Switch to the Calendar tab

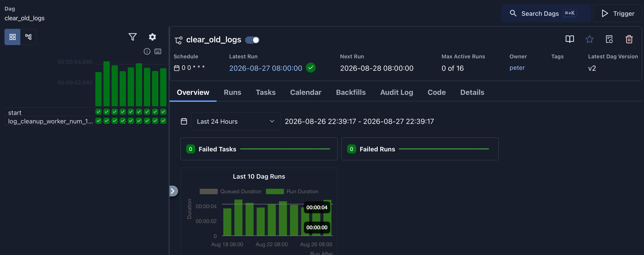click(x=306, y=92)
